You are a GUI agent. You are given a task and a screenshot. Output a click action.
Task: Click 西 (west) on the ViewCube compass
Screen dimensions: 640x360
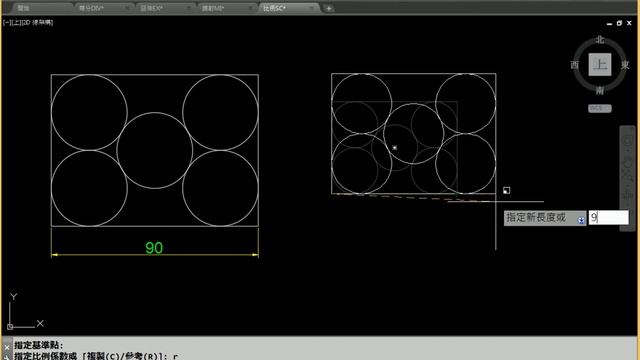(x=575, y=65)
